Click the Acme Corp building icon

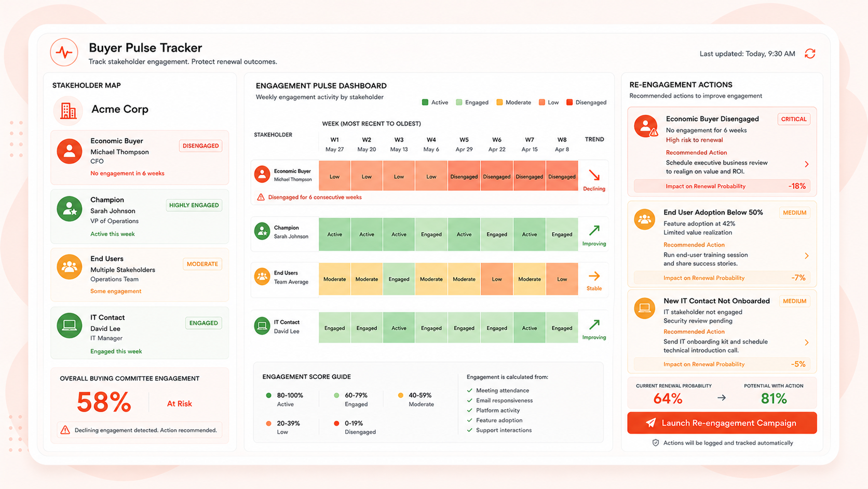click(x=68, y=110)
